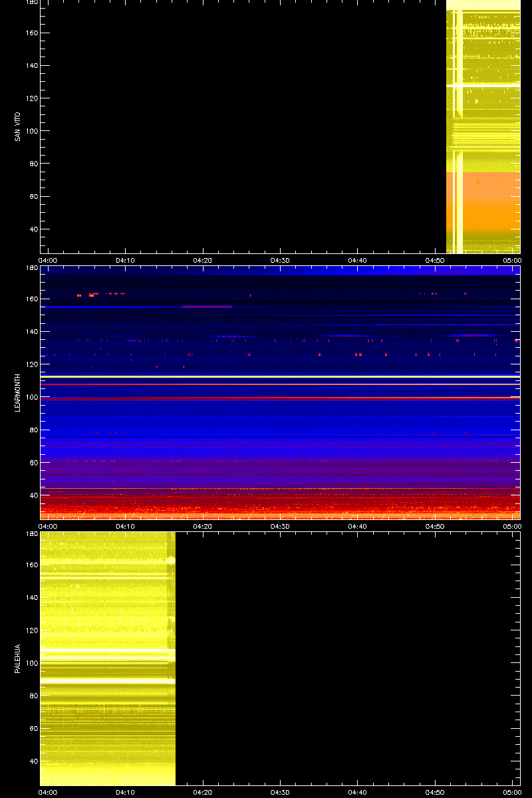
Task: Click 04:40 tick under Palehua plot
Action: (x=358, y=792)
